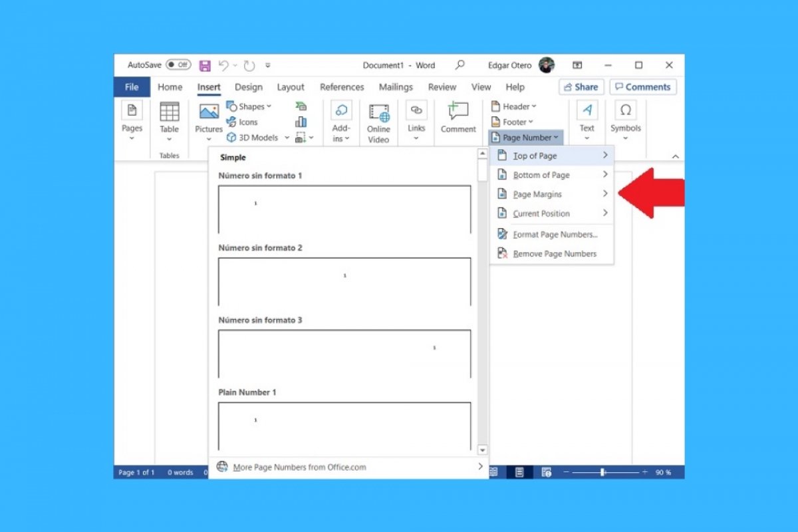Open the Mailings ribbon tab

(x=396, y=86)
